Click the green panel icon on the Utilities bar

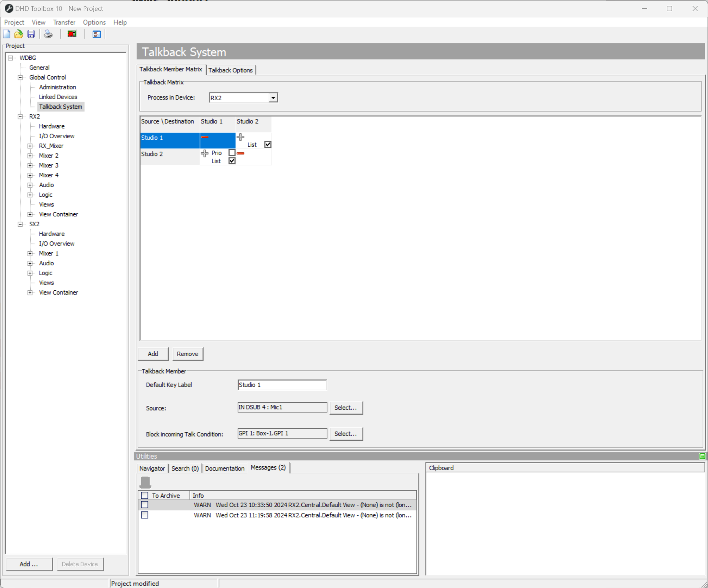[x=703, y=456]
